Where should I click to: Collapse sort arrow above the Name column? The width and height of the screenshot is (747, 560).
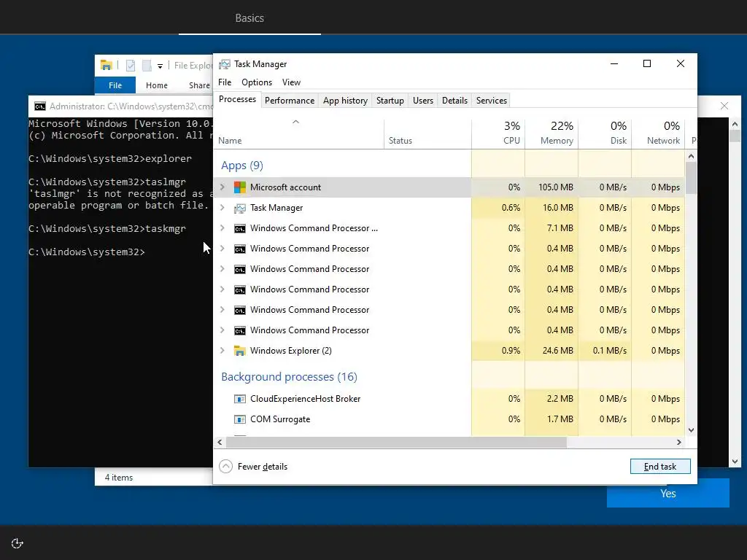click(x=296, y=122)
